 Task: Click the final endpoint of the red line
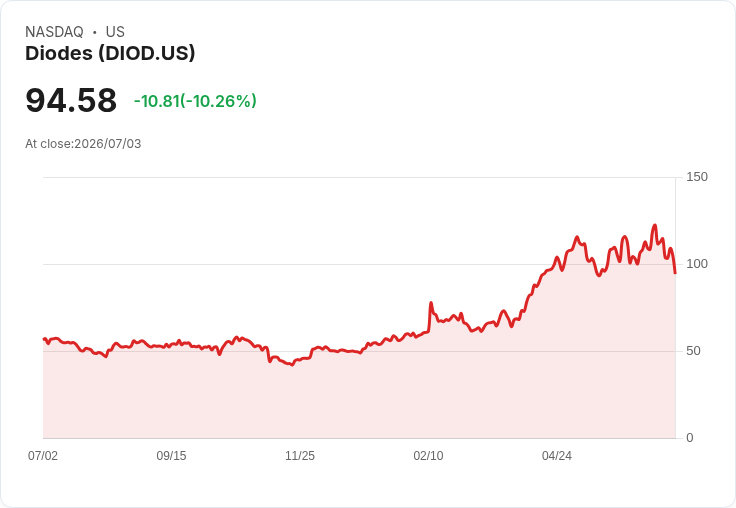(675, 273)
